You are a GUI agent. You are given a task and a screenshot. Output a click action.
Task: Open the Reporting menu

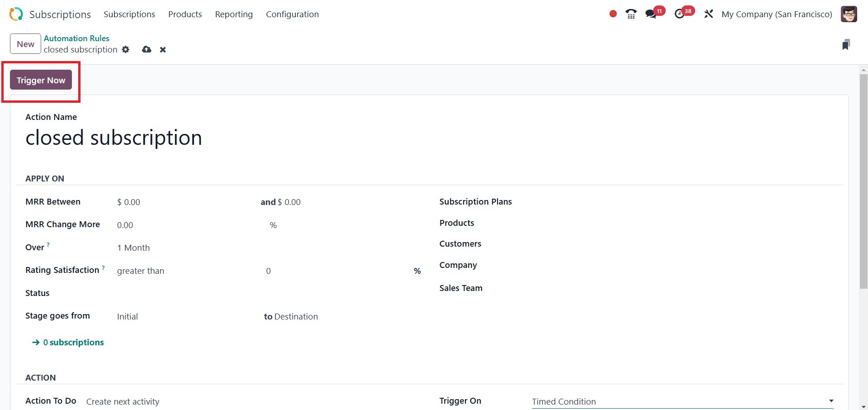234,14
